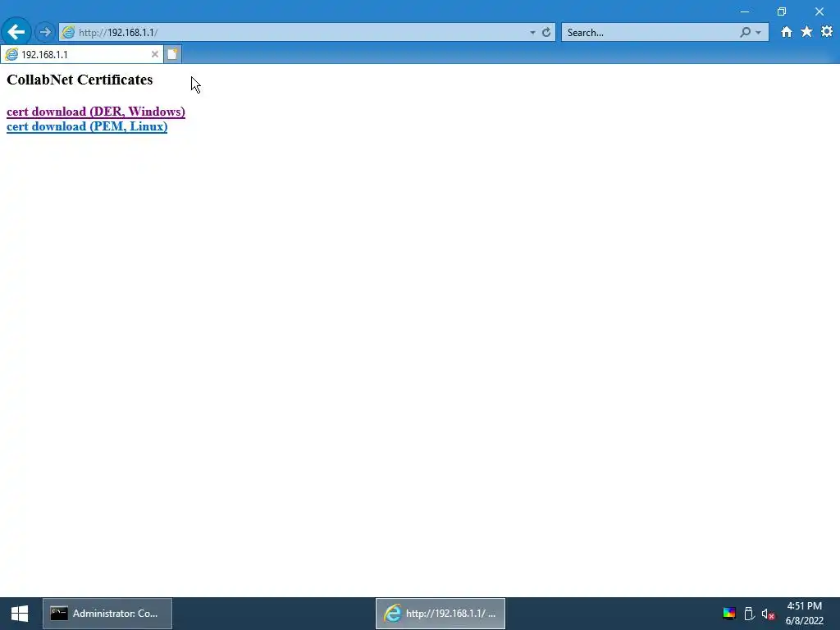Minimize the Internet Explorer window
This screenshot has width=840, height=630.
click(x=745, y=11)
